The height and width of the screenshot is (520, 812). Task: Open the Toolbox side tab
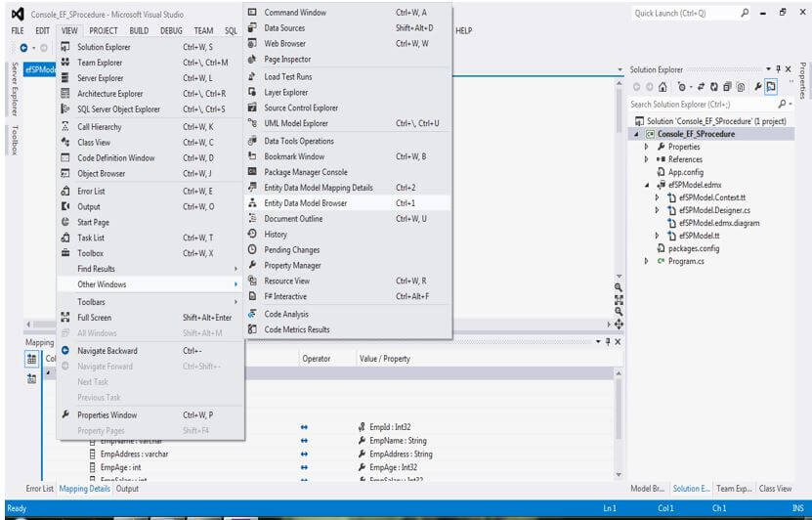pyautogui.click(x=15, y=140)
